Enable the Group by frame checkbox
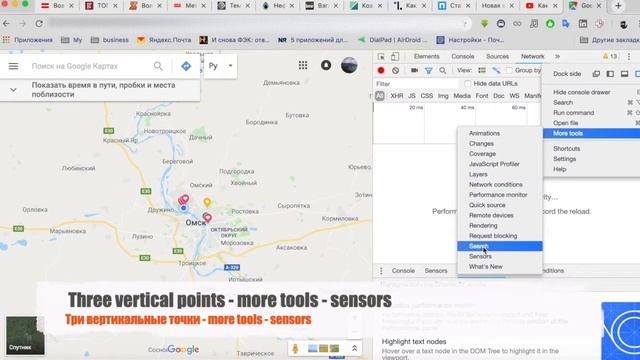Image resolution: width=640 pixels, height=360 pixels. click(509, 70)
